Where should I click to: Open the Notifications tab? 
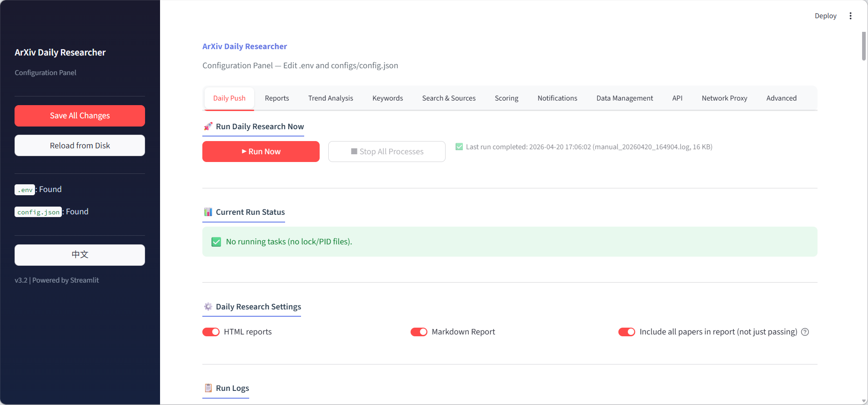click(x=557, y=98)
